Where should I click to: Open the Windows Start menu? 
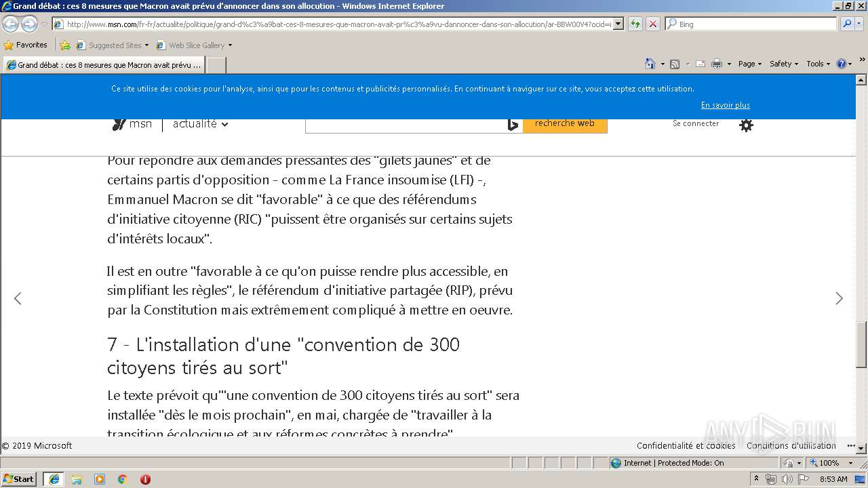click(x=19, y=479)
